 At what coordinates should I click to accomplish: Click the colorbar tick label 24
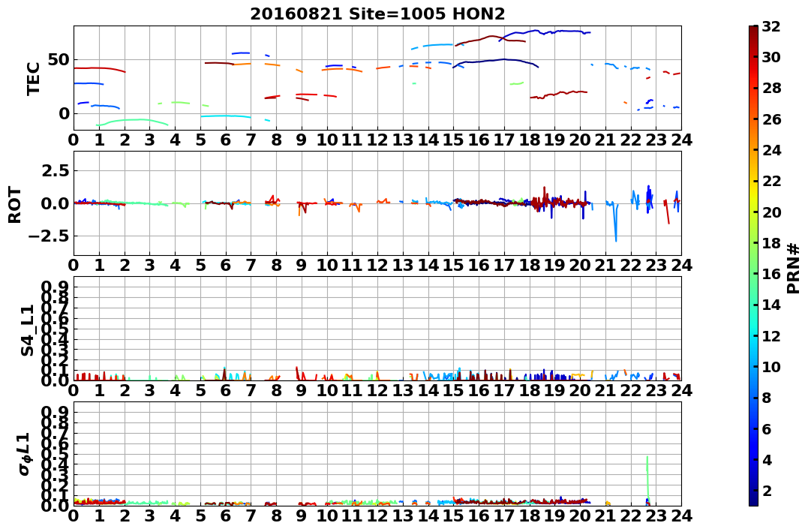(x=771, y=150)
